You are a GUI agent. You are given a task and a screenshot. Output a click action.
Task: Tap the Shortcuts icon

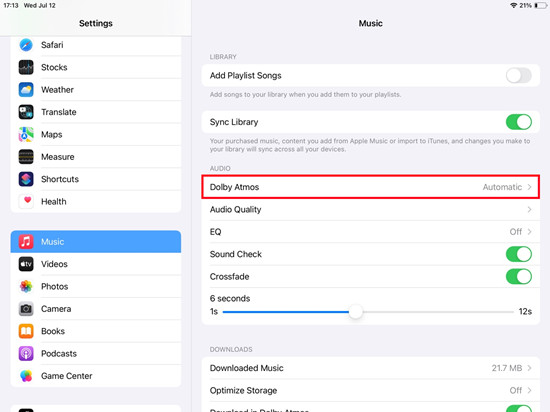pyautogui.click(x=26, y=179)
